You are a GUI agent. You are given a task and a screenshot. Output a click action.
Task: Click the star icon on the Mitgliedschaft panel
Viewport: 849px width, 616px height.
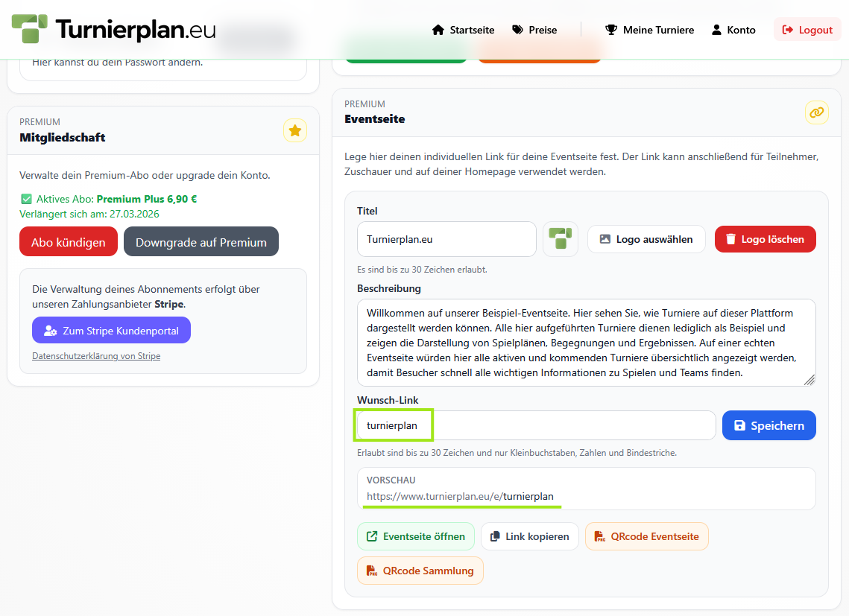coord(294,130)
